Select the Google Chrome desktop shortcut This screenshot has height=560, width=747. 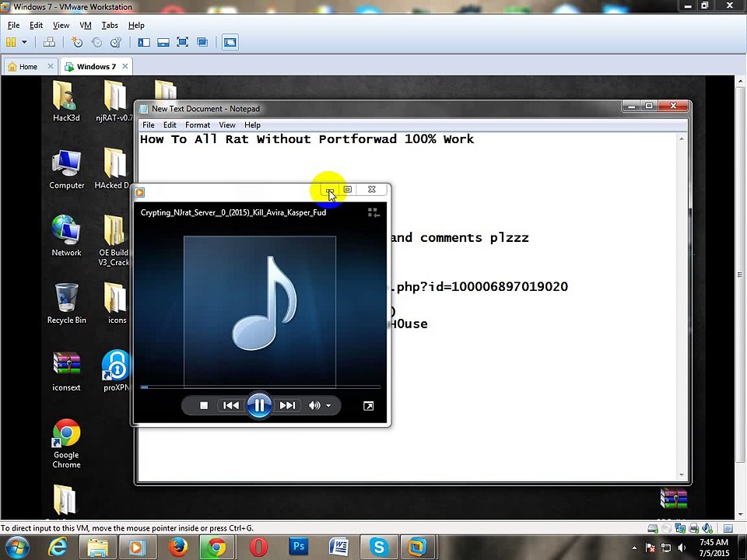pos(66,444)
